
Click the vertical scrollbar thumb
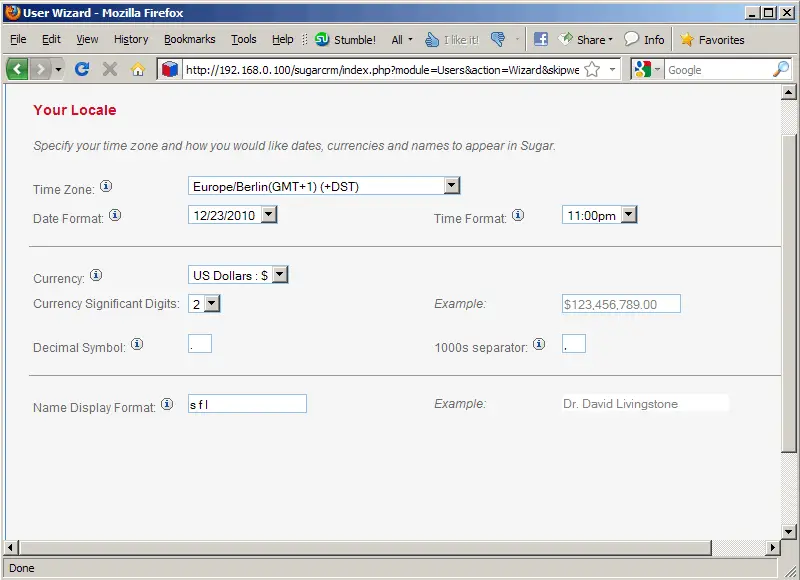point(789,292)
